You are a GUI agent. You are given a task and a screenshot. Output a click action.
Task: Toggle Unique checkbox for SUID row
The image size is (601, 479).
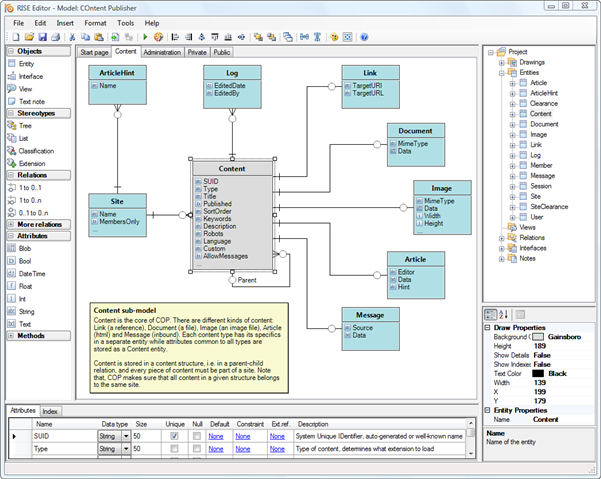174,436
